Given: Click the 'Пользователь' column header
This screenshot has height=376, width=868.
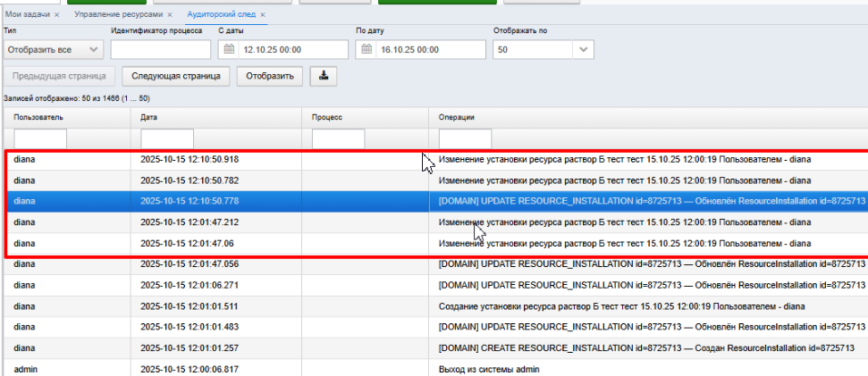Looking at the screenshot, I should pyautogui.click(x=67, y=118).
